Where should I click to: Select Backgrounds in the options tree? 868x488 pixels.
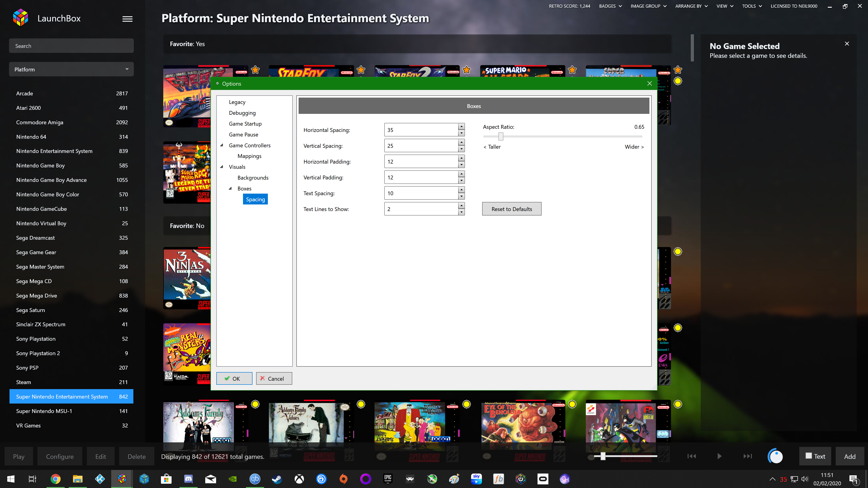[x=253, y=178]
